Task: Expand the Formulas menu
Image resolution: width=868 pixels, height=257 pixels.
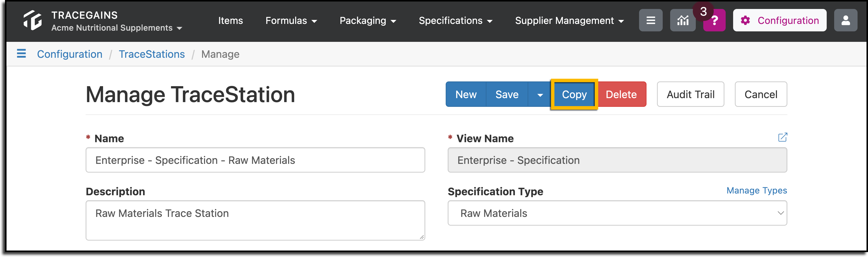Action: 291,21
